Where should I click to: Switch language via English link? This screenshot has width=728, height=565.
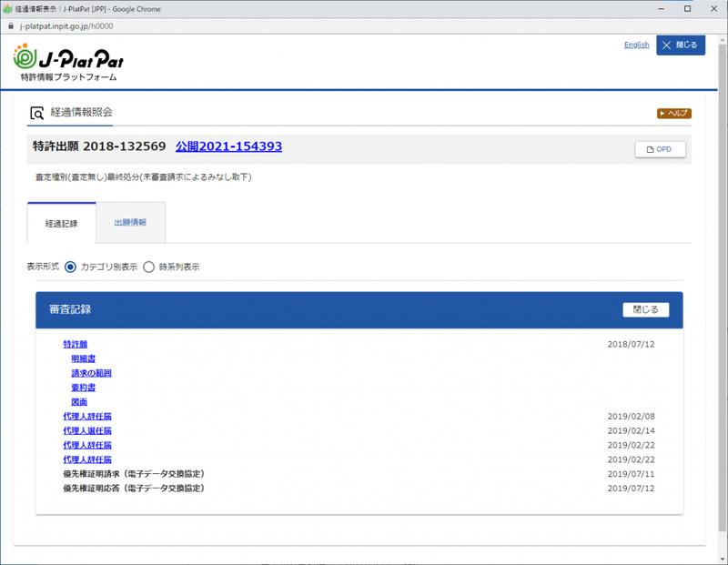pyautogui.click(x=636, y=45)
